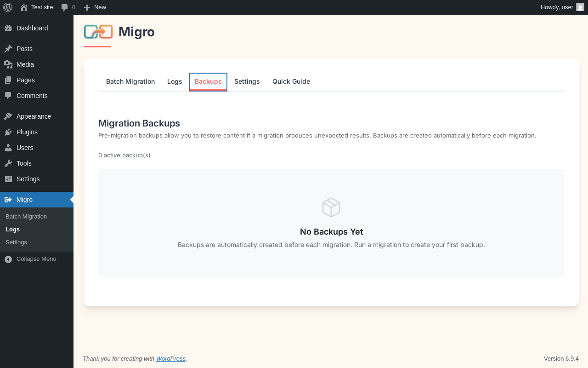Click the Dashboard gauge icon
The image size is (588, 368).
coord(8,28)
